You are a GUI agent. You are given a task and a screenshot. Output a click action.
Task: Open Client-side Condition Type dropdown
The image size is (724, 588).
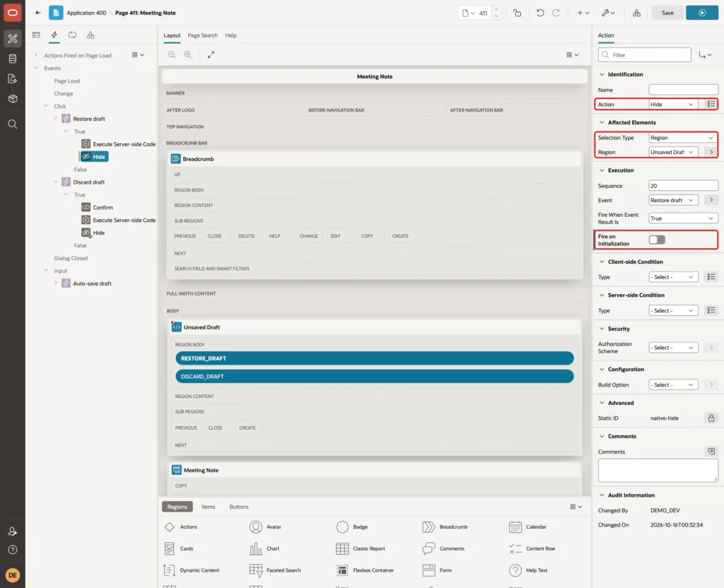673,277
